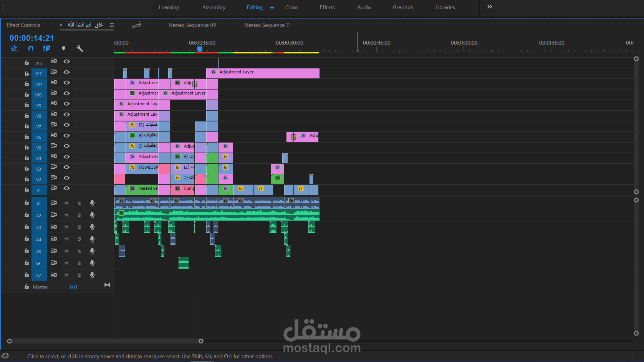Target video track V12 button
Screen dimensions: 644x362
[39, 73]
